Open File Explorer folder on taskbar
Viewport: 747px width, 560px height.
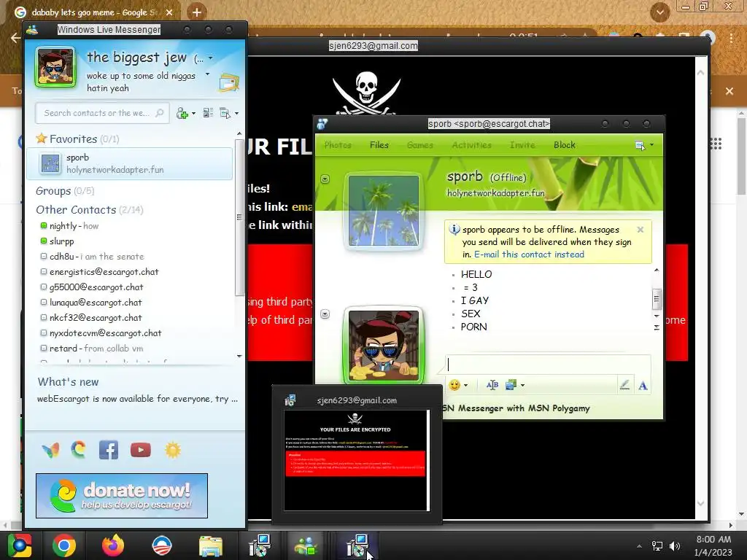pyautogui.click(x=211, y=546)
